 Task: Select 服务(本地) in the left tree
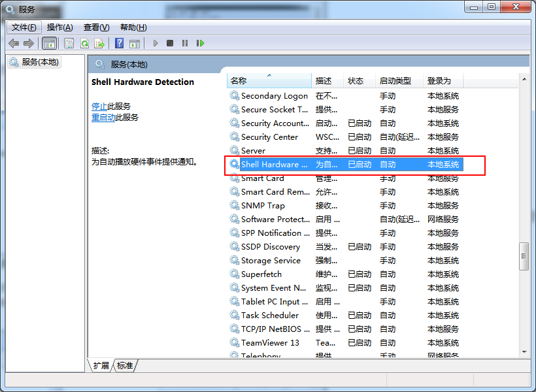coord(40,62)
